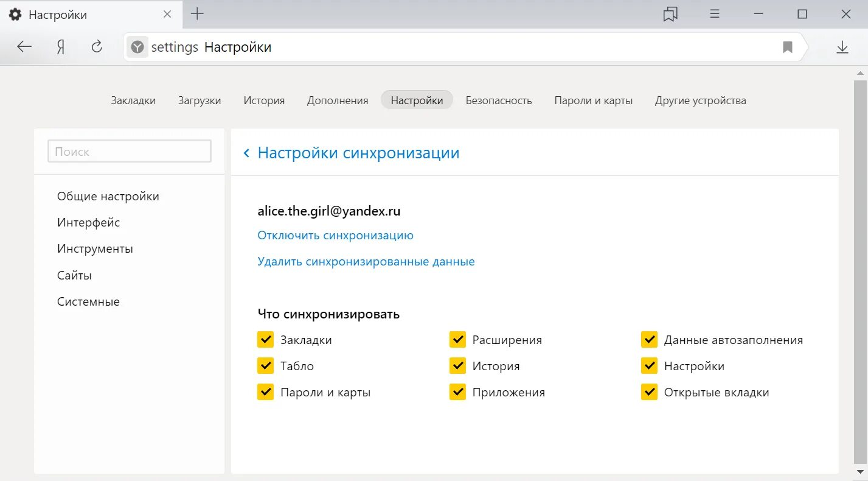
Task: Disable Данные автозаполнения checkbox
Action: pyautogui.click(x=650, y=340)
